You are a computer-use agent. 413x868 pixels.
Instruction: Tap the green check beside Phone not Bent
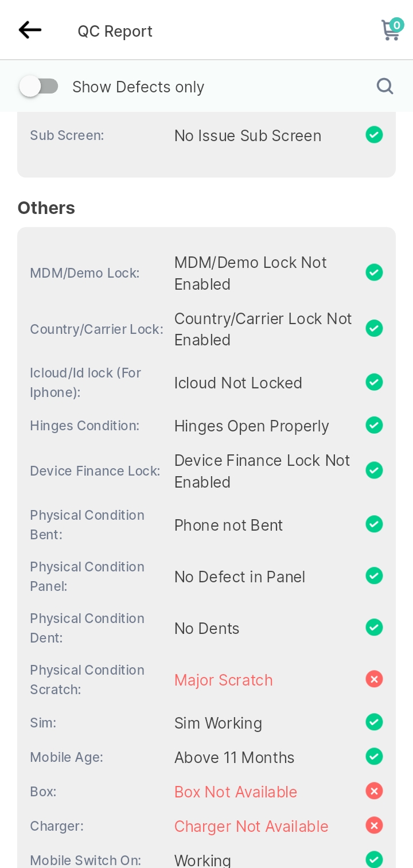[x=374, y=524]
